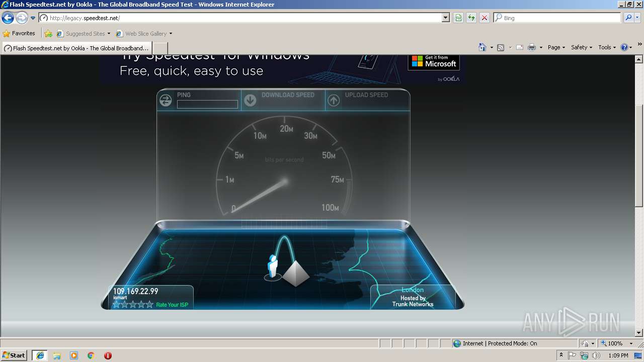
Task: Click the server pyramid icon on map
Action: [x=296, y=274]
